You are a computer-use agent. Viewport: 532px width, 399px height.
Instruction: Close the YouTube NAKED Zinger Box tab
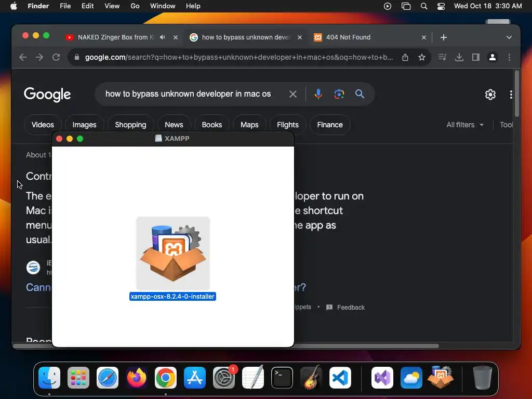coord(176,37)
